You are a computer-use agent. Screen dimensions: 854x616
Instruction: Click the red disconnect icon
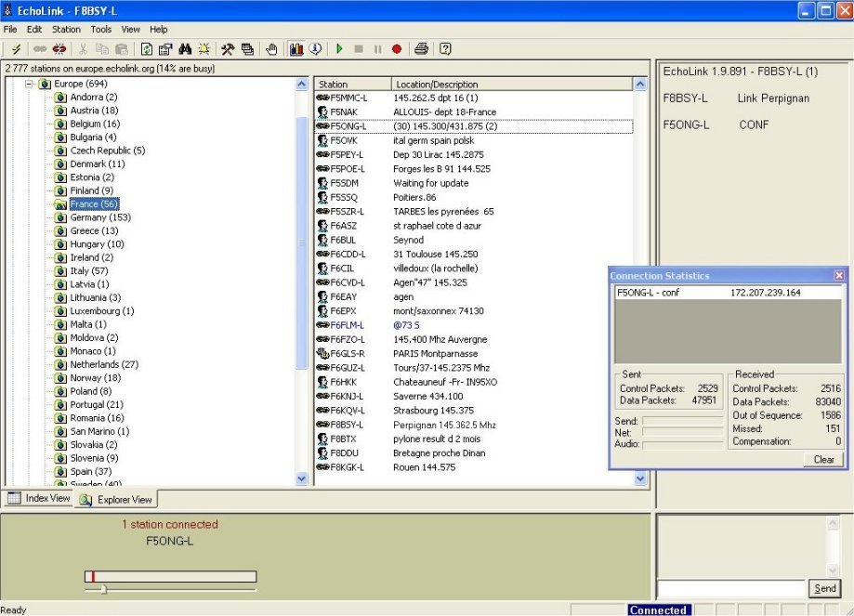tap(59, 49)
